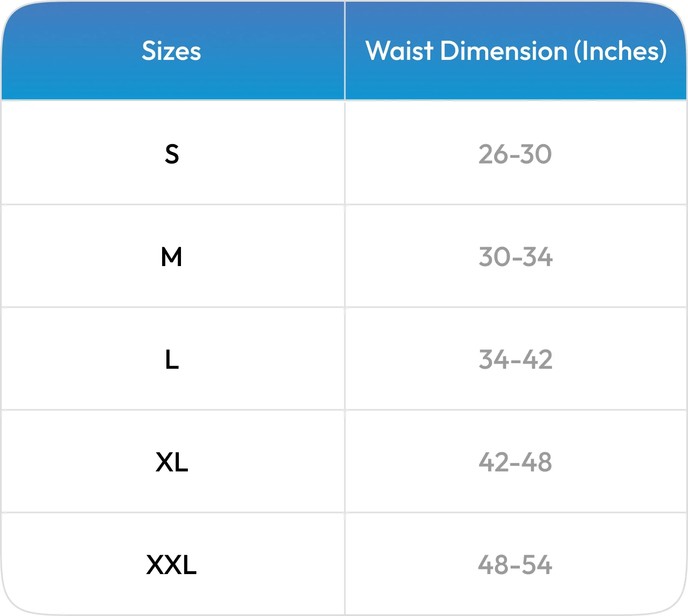Click the 34-42 waist value
The image size is (688, 616).
click(x=516, y=359)
